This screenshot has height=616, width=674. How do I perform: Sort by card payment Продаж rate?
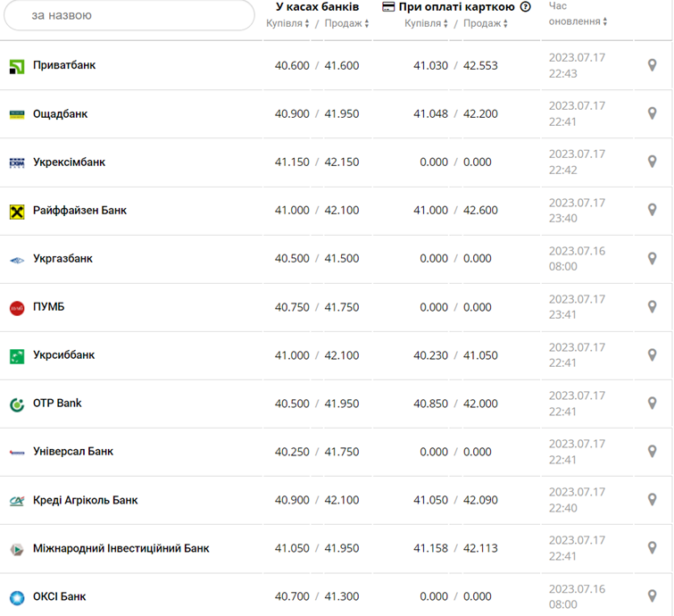click(487, 23)
